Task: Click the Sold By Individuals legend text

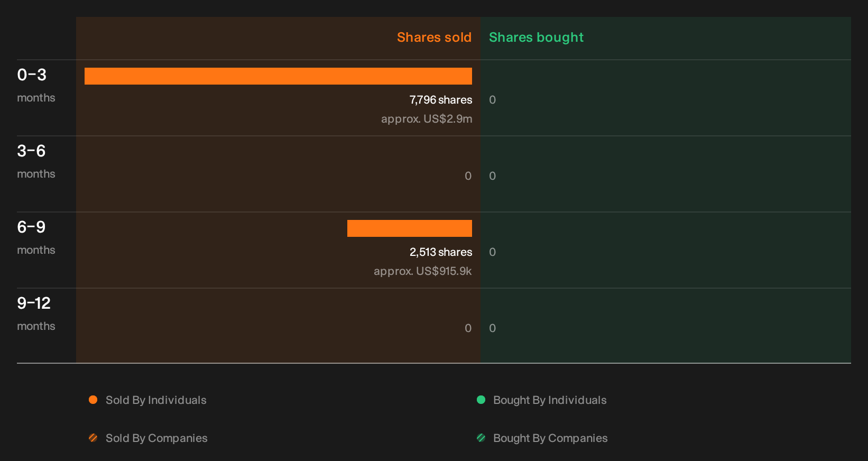Action: 156,400
